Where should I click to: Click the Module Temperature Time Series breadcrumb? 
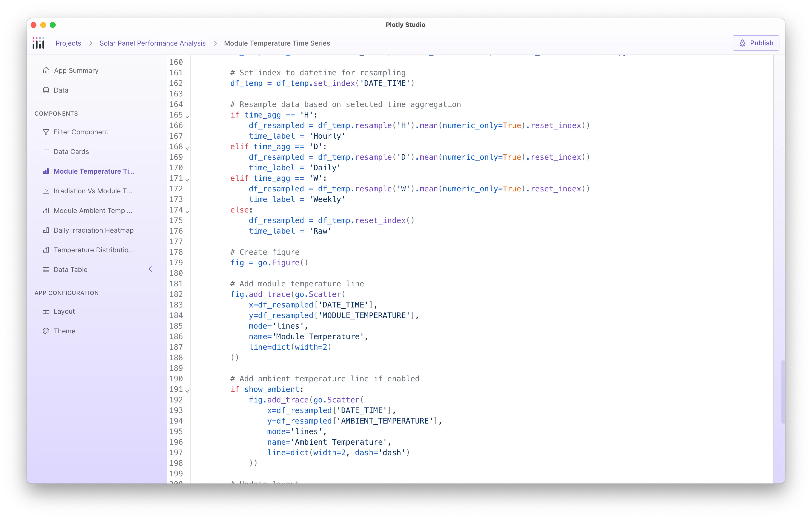[277, 43]
